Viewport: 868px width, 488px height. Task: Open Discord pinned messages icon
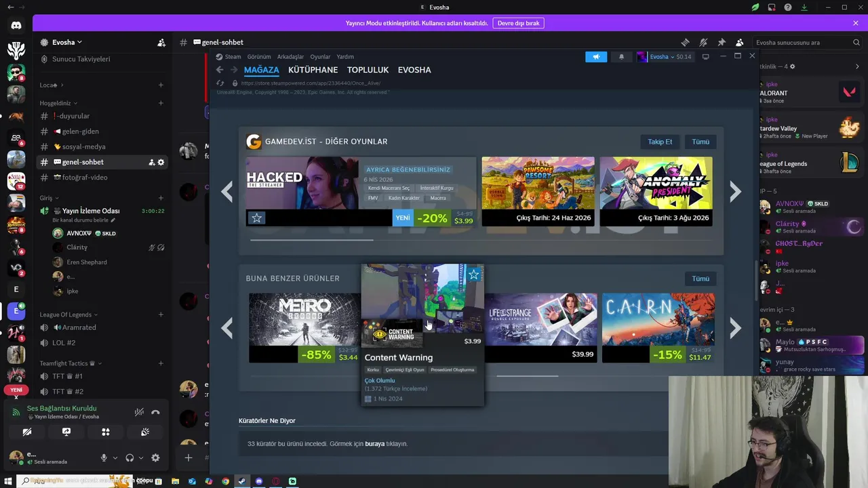tap(722, 42)
